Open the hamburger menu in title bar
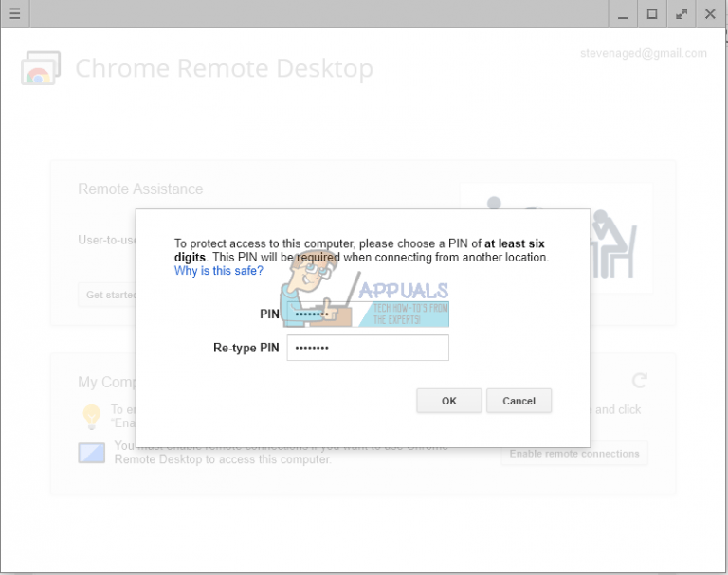728x575 pixels. click(x=15, y=13)
